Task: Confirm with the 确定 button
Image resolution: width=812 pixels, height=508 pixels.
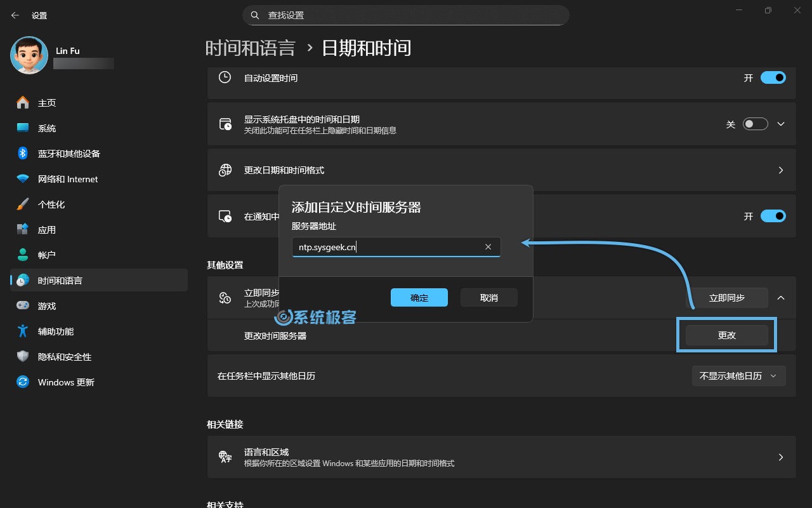Action: (x=419, y=298)
